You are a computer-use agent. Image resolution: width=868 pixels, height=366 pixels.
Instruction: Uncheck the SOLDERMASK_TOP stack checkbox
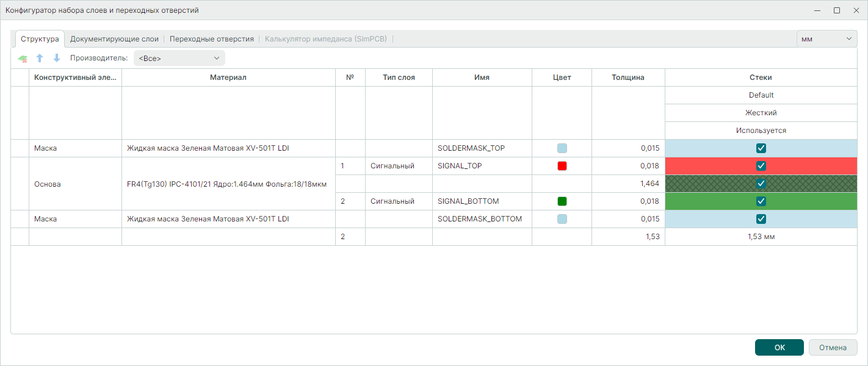pyautogui.click(x=761, y=148)
